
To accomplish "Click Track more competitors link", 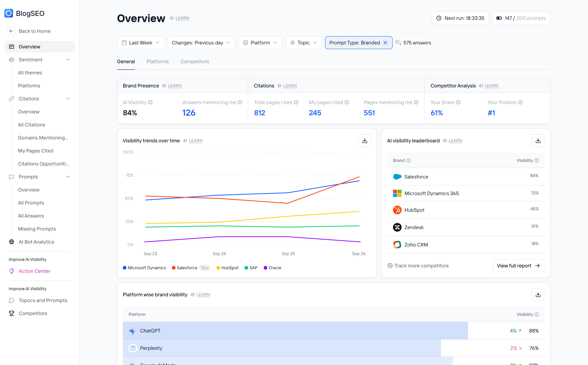I will [x=418, y=265].
